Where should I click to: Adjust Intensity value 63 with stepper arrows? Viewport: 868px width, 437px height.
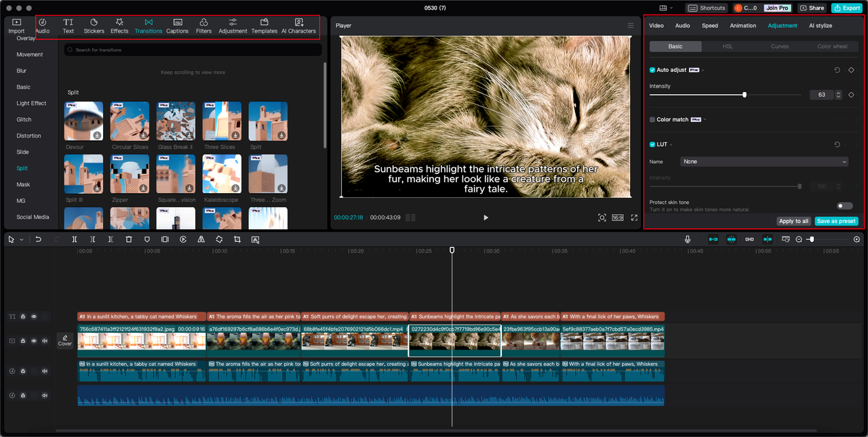coord(839,95)
